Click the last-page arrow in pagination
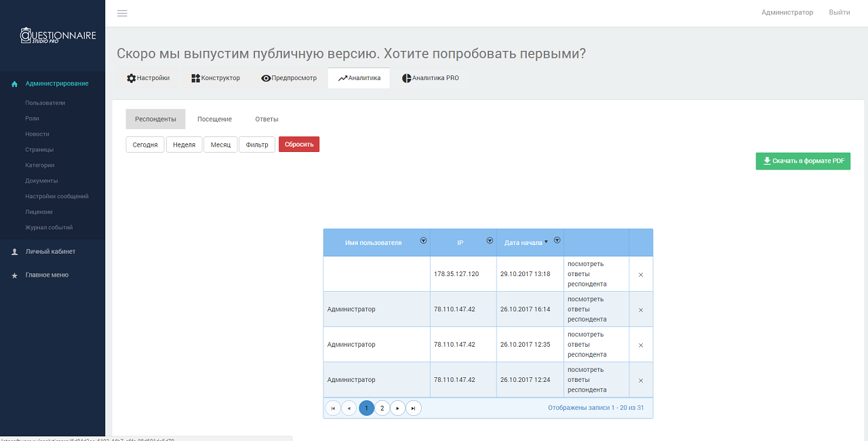Viewport: 868px width, 441px height. click(x=414, y=408)
